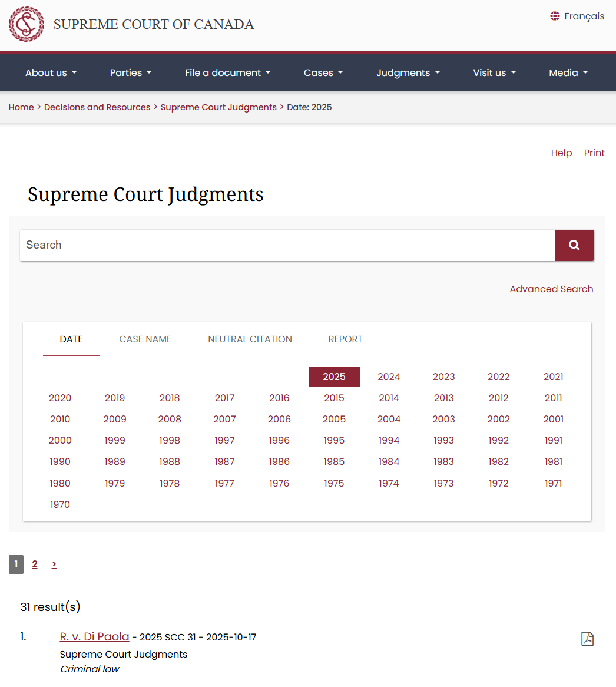Go to results page 2
Viewport: 616px width, 687px height.
click(x=35, y=564)
